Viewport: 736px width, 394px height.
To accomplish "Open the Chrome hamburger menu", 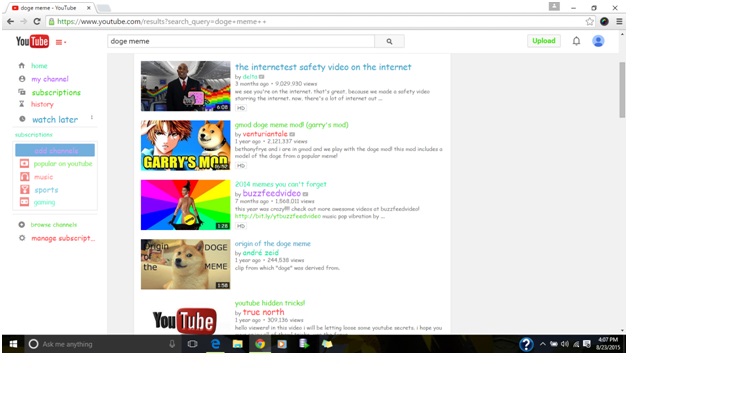I will [619, 22].
